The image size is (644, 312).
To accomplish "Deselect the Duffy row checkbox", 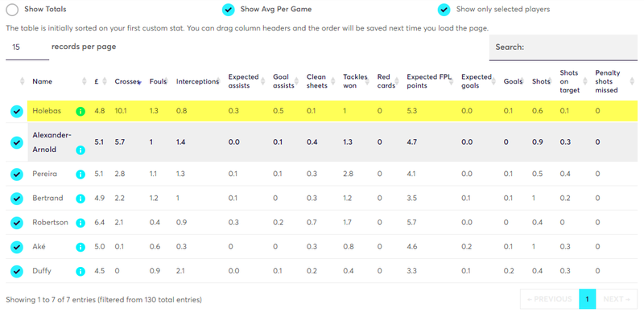I will pos(16,271).
